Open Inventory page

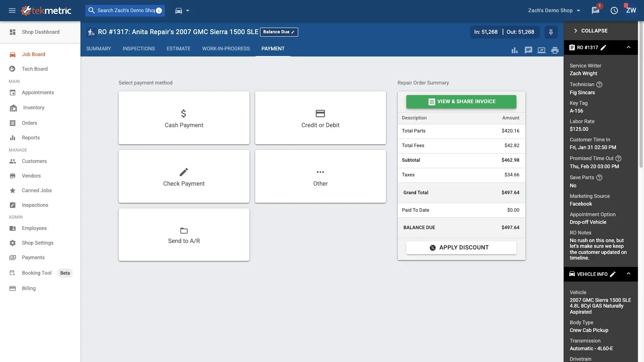click(x=40, y=108)
